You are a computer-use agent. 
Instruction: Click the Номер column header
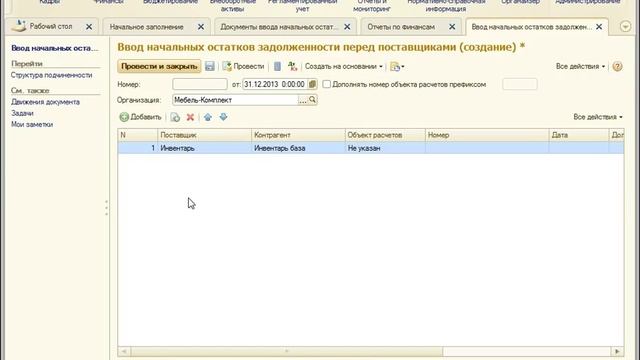point(487,135)
